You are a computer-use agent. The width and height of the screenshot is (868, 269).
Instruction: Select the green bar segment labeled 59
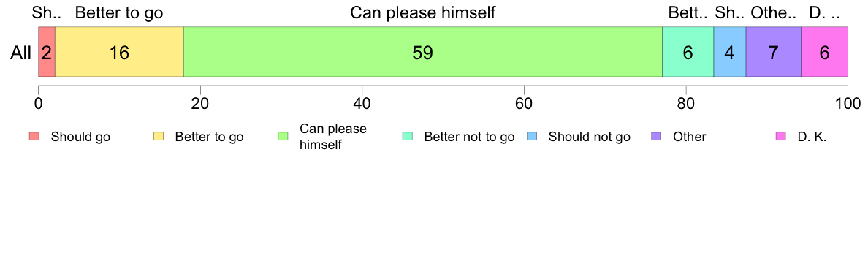423,51
